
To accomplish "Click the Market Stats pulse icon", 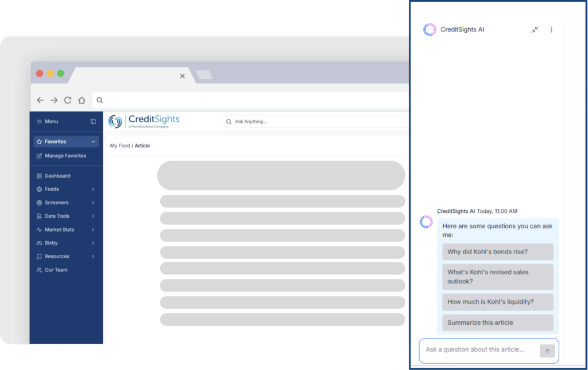I will (39, 229).
